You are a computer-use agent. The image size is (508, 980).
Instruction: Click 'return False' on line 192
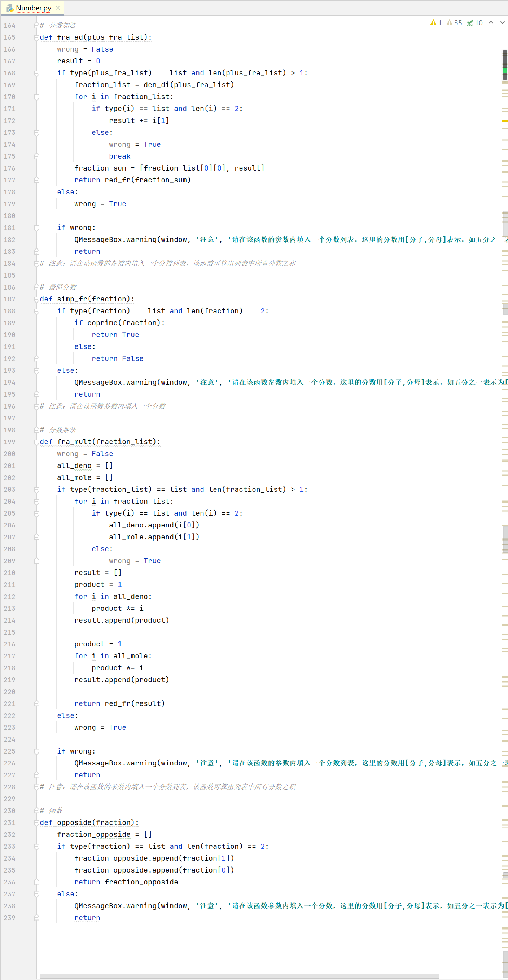tap(117, 359)
